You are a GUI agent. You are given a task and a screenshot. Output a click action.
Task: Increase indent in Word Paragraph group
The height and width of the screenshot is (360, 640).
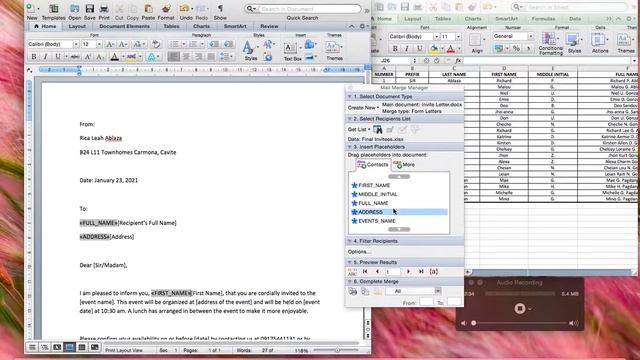tap(229, 44)
